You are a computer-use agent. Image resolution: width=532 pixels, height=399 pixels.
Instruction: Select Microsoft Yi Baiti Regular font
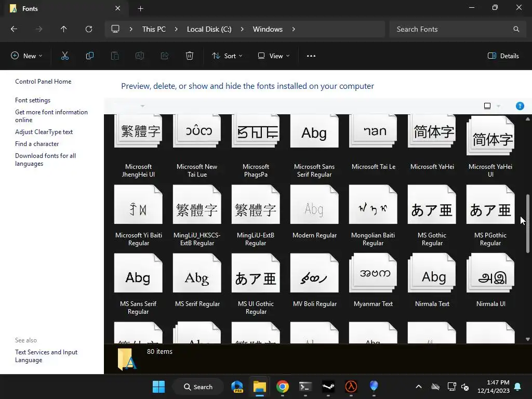(138, 216)
